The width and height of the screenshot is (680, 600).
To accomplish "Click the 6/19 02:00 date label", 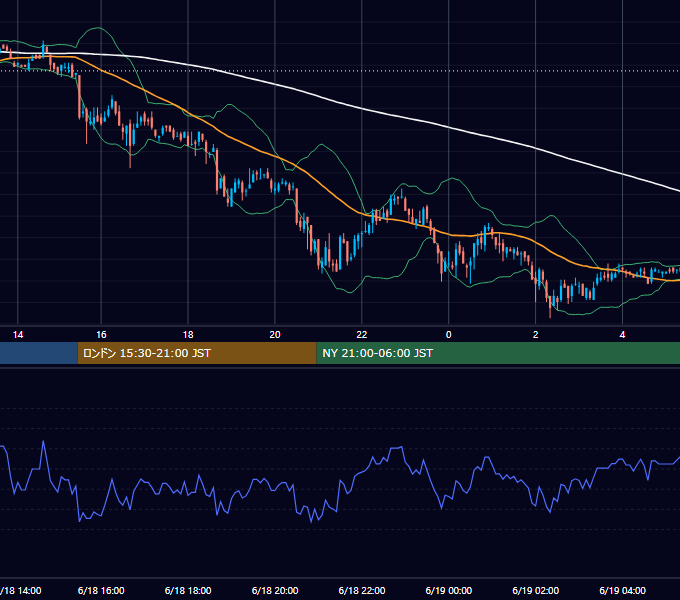I will [536, 590].
